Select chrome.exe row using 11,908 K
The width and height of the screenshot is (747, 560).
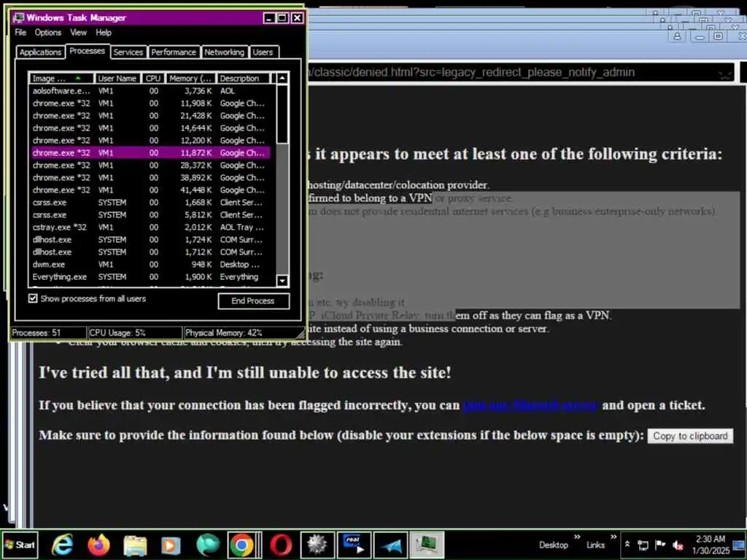pyautogui.click(x=150, y=104)
